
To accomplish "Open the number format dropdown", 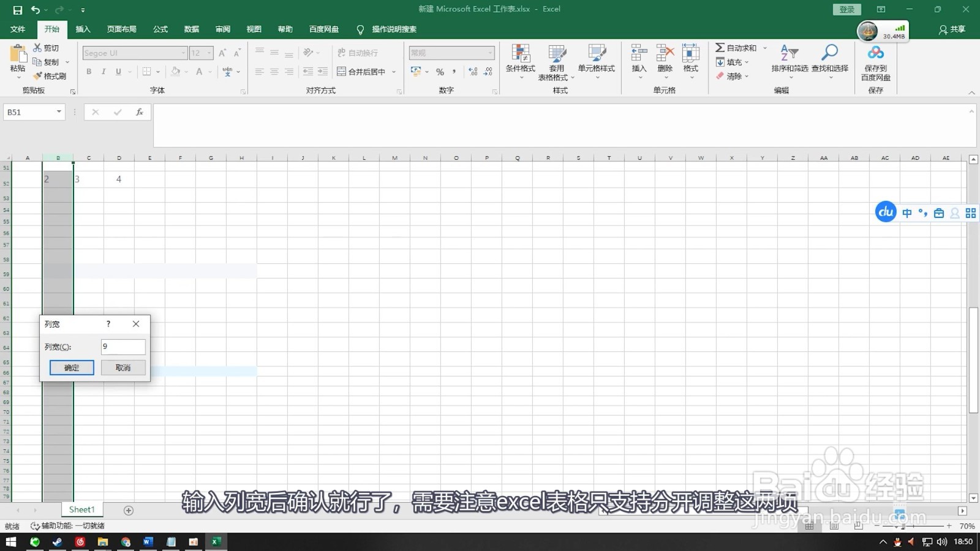I will pyautogui.click(x=490, y=53).
